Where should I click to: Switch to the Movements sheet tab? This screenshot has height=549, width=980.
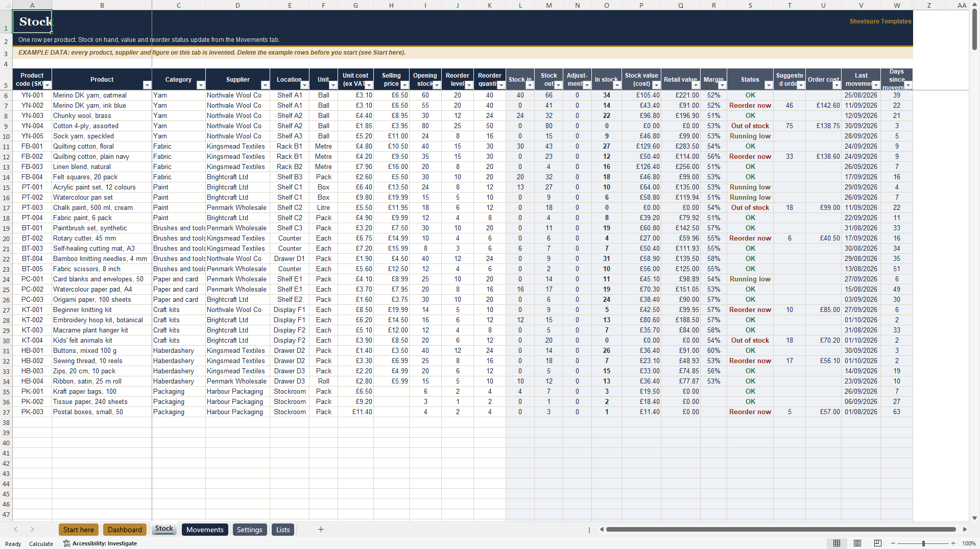click(x=205, y=530)
